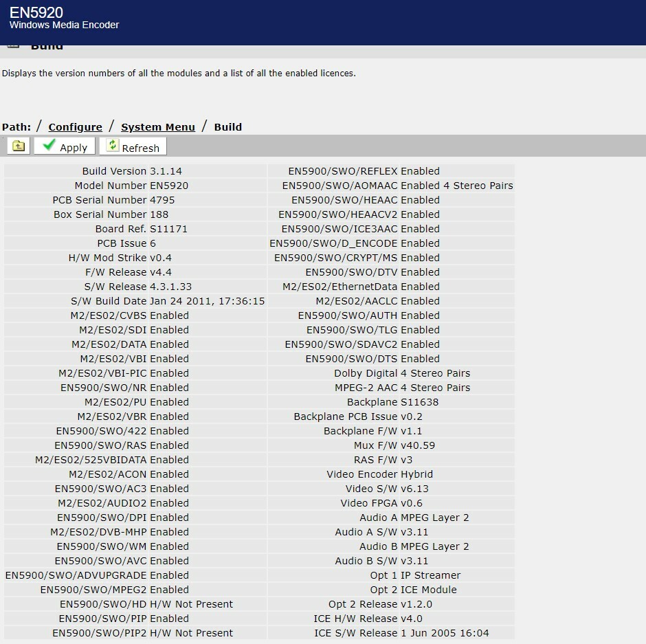Select PCB Serial Number value 4795

click(162, 200)
